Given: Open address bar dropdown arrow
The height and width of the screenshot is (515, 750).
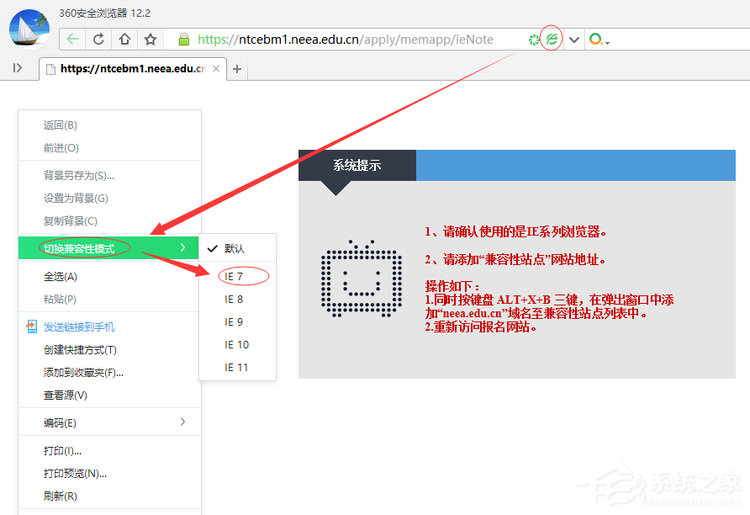Looking at the screenshot, I should 574,39.
